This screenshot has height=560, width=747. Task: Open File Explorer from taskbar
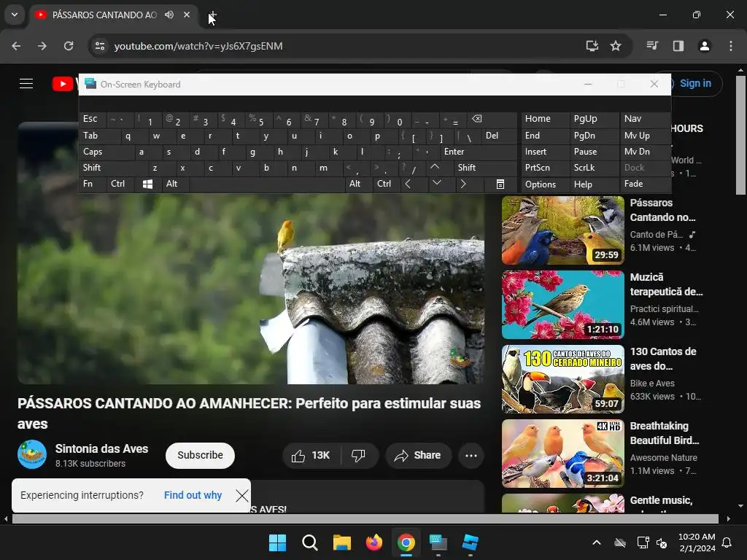point(341,542)
